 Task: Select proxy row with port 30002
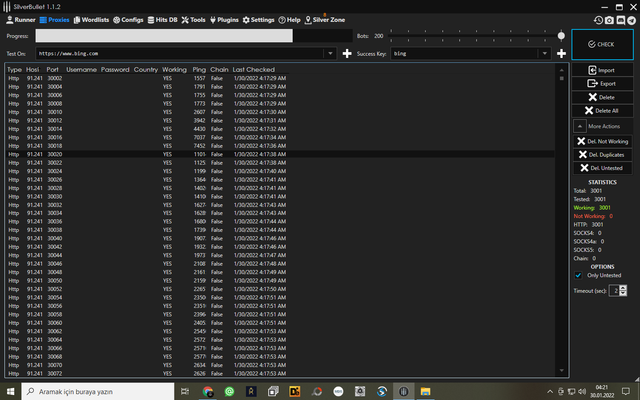pyautogui.click(x=280, y=78)
